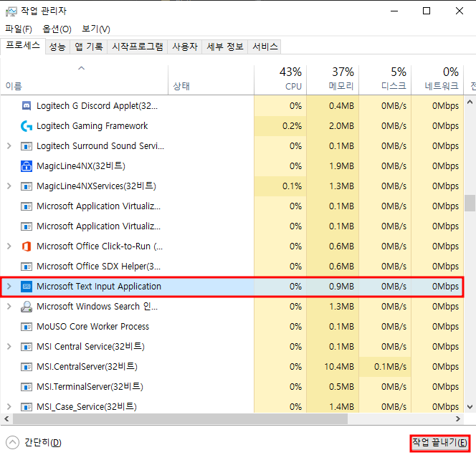Click the 0.1MB/s disk value

[x=390, y=367]
